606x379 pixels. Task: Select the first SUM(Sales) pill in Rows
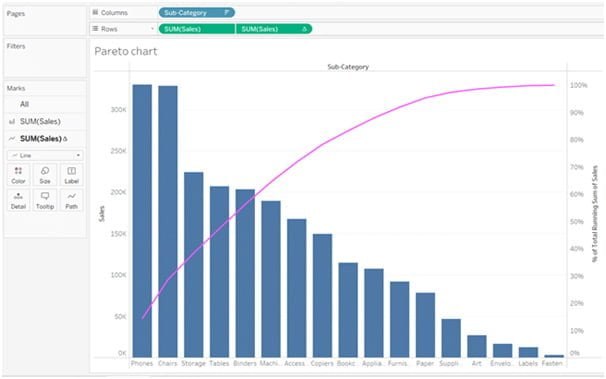pos(197,29)
